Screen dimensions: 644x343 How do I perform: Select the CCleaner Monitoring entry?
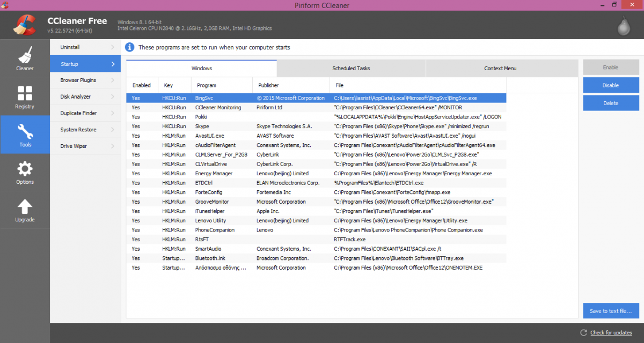point(316,108)
